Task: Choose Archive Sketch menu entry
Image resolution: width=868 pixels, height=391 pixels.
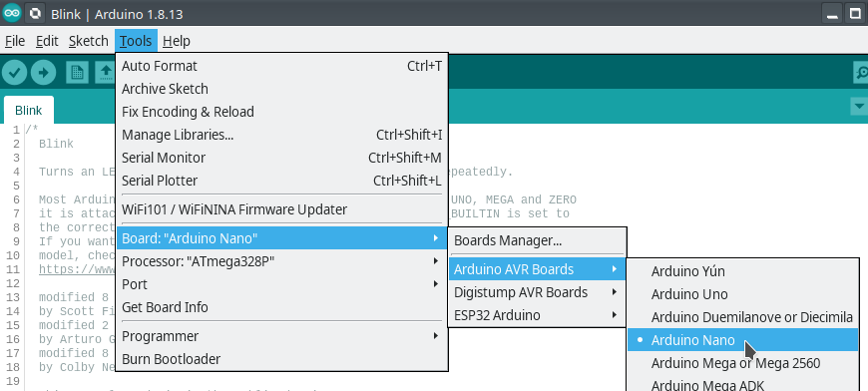Action: [281, 89]
